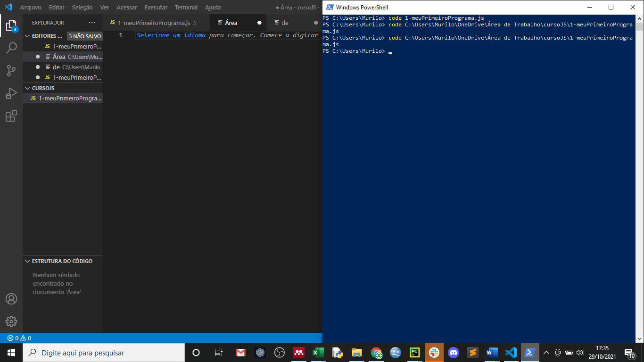Click the unsaved dot on the de tab

point(316,23)
